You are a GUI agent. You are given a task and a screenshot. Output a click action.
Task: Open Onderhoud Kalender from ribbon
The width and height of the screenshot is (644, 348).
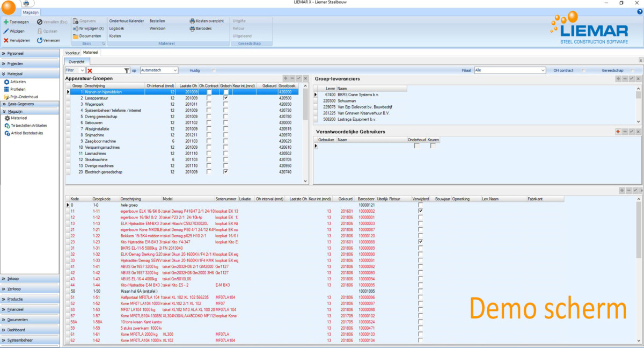(127, 21)
